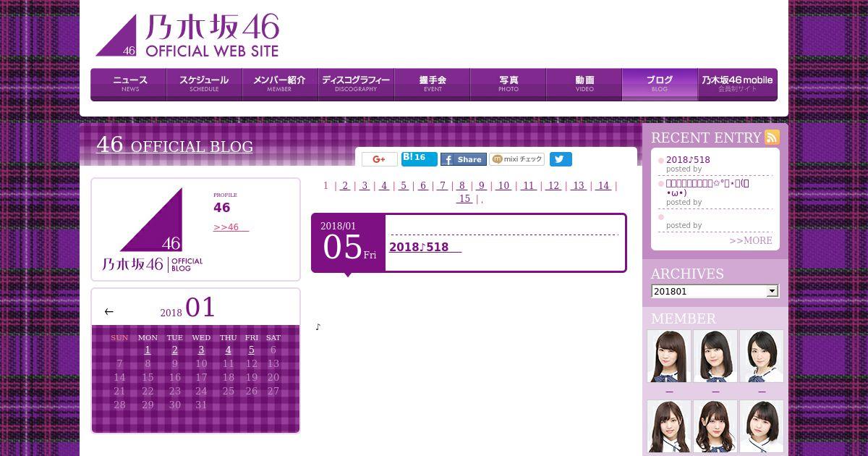Go to pagination page 4
868x456 pixels.
tap(384, 185)
